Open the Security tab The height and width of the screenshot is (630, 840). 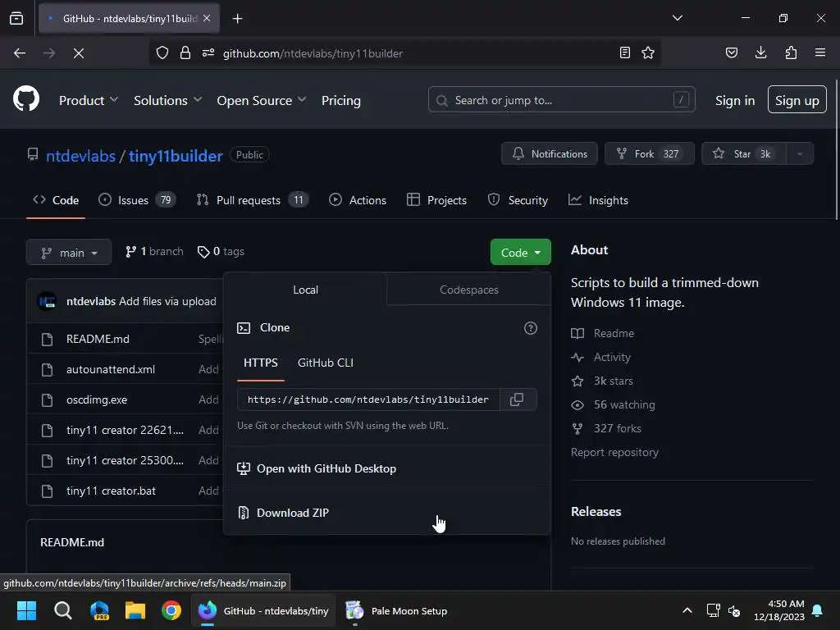tap(518, 200)
